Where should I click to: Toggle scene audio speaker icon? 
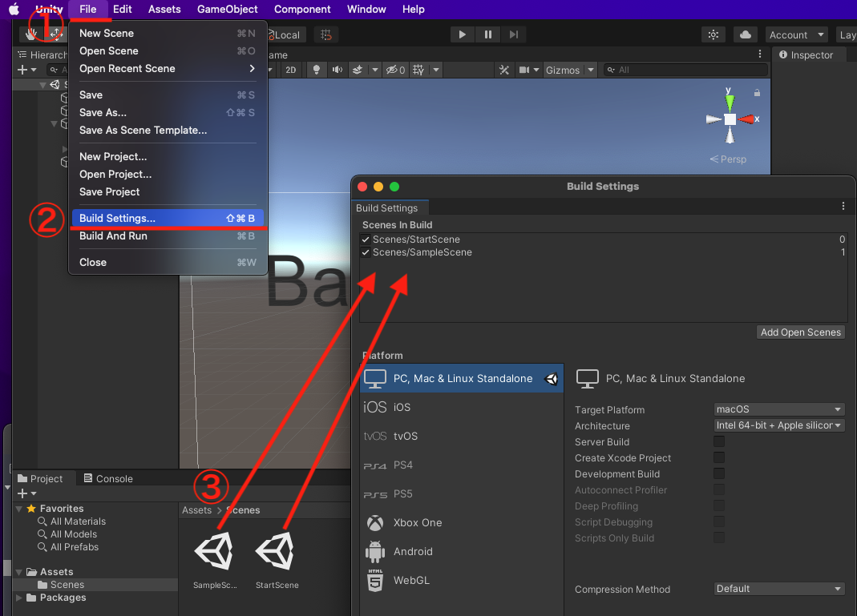(338, 70)
